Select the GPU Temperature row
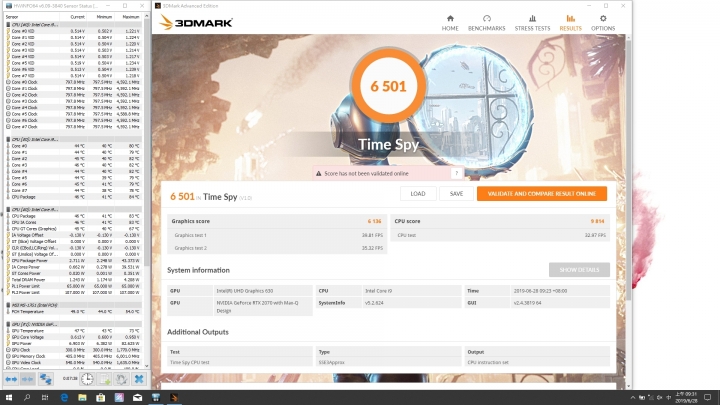This screenshot has width=720, height=405. tap(73, 331)
